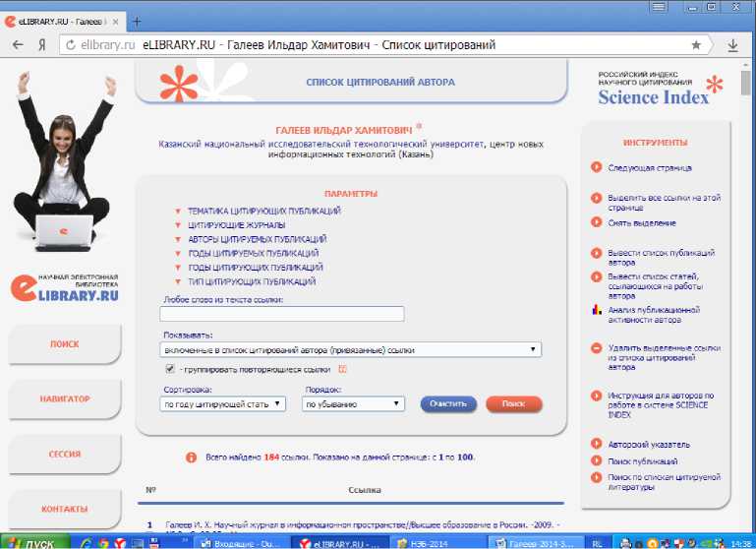Bookmark page with star icon

click(696, 45)
